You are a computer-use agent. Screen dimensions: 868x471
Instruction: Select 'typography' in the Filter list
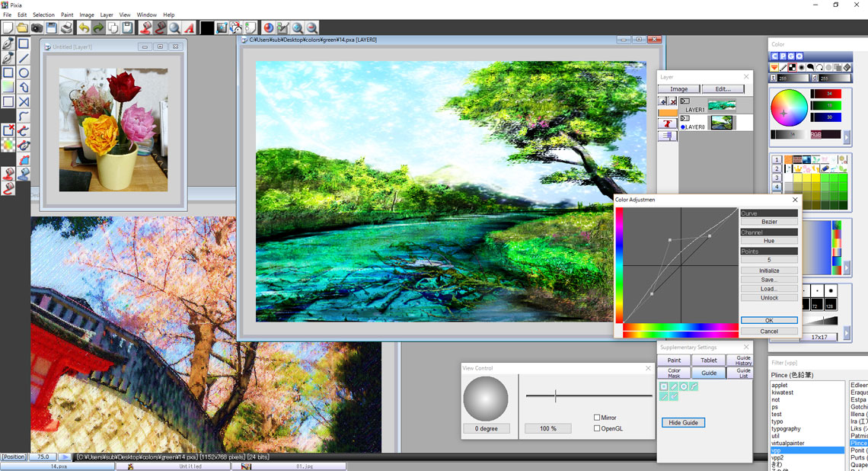(x=785, y=429)
